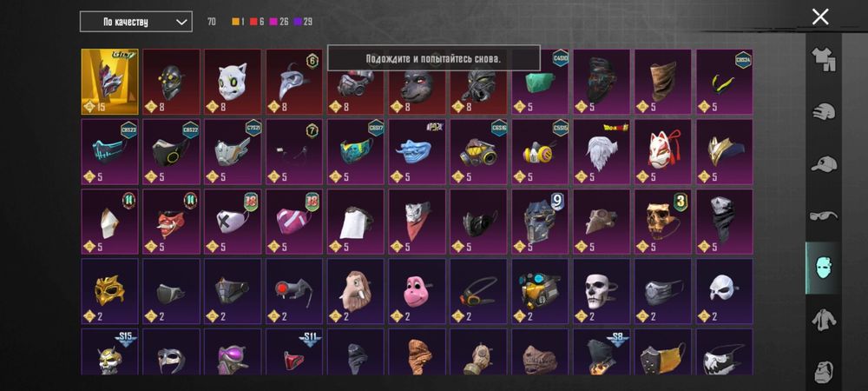Open the clothing outfit category icon
Viewport: 868px width, 391px height.
823,59
